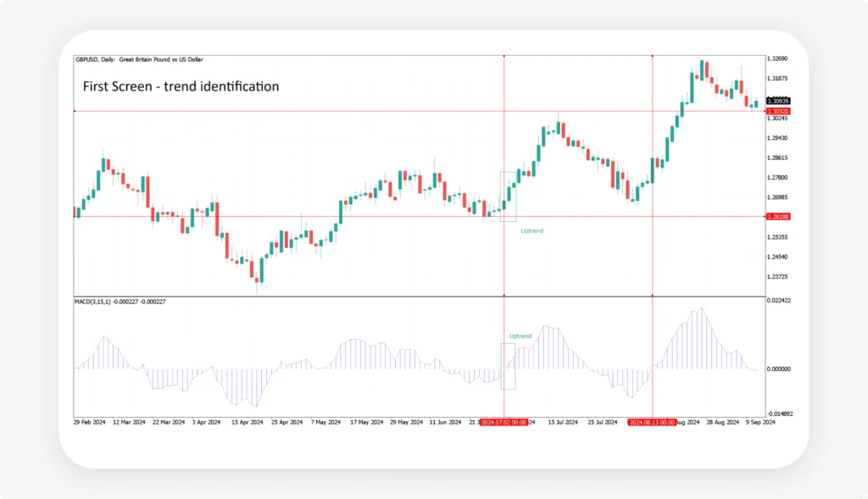Select the red 2024.08.13 00:00 date marker
The height and width of the screenshot is (499, 868).
[x=652, y=423]
